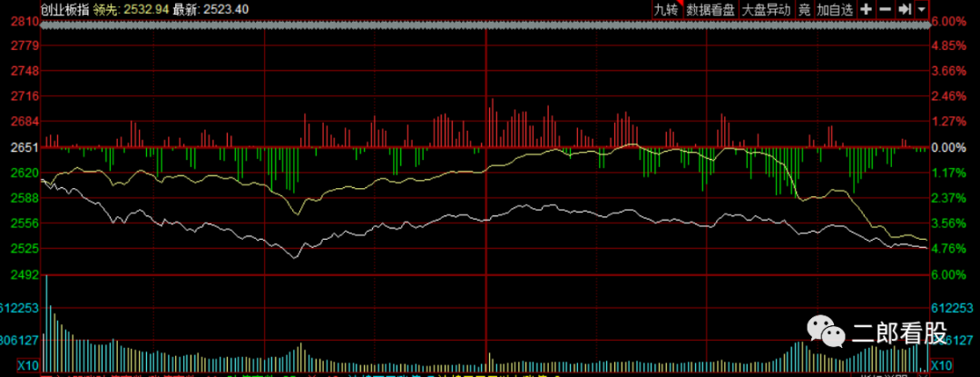
Task: Click the 2492 price axis label
Action: pyautogui.click(x=26, y=274)
